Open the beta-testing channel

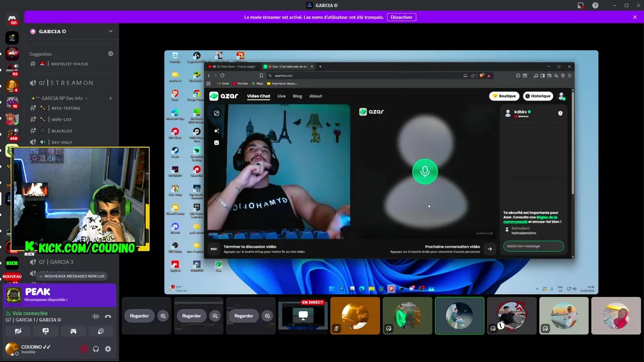(x=72, y=108)
